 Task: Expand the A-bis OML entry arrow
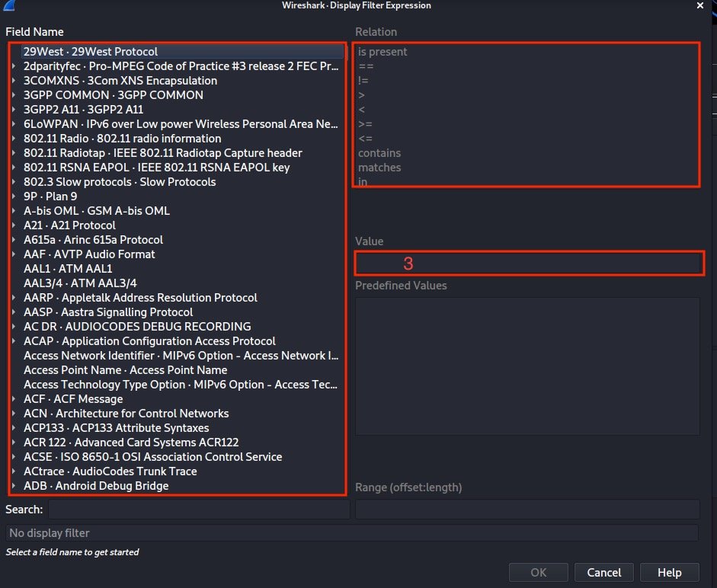pyautogui.click(x=14, y=211)
